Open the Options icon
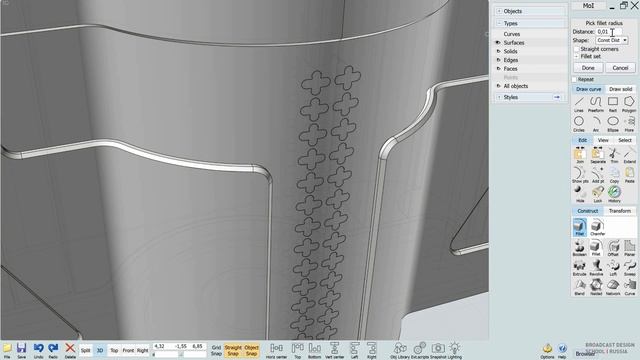The height and width of the screenshot is (360, 640). click(x=547, y=351)
